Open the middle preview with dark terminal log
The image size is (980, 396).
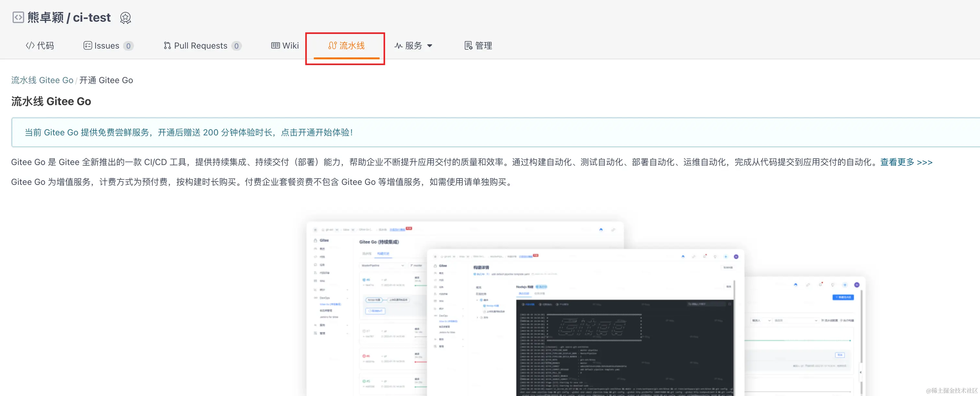pos(586,327)
